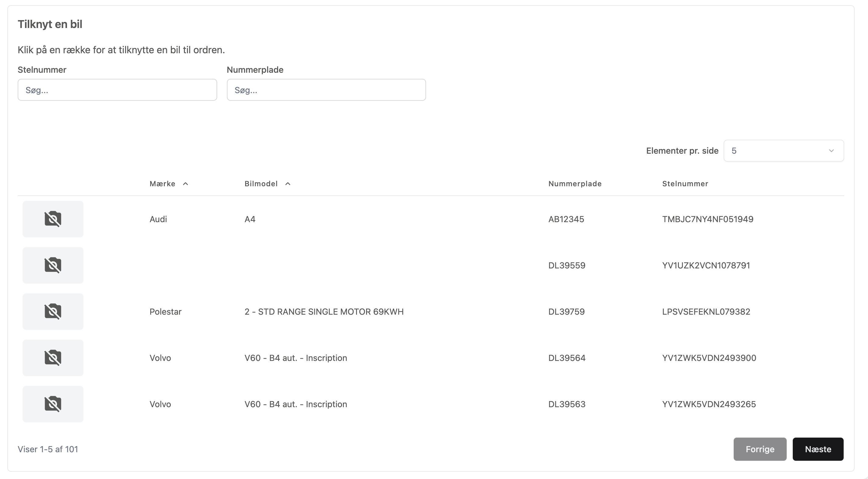The width and height of the screenshot is (868, 479).
Task: Click the Bilmodel sort arrow icon
Action: pos(288,184)
